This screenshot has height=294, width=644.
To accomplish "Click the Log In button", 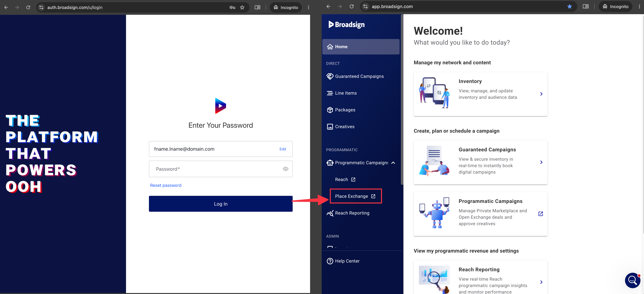I will coord(221,204).
